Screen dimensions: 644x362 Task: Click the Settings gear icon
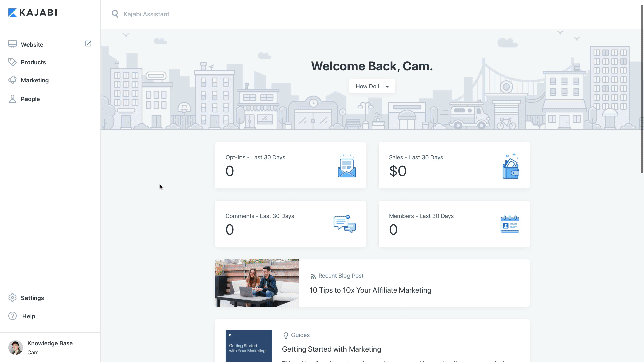[12, 298]
